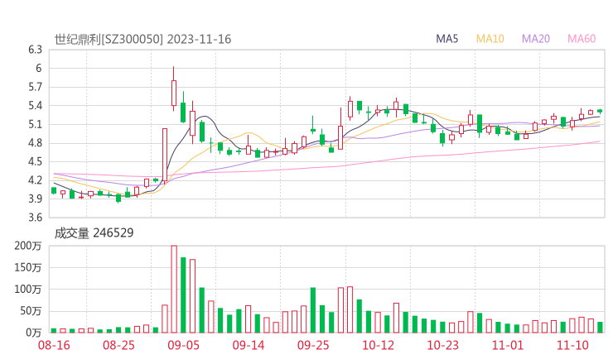Click the 08-16 date axis label

pos(54,345)
